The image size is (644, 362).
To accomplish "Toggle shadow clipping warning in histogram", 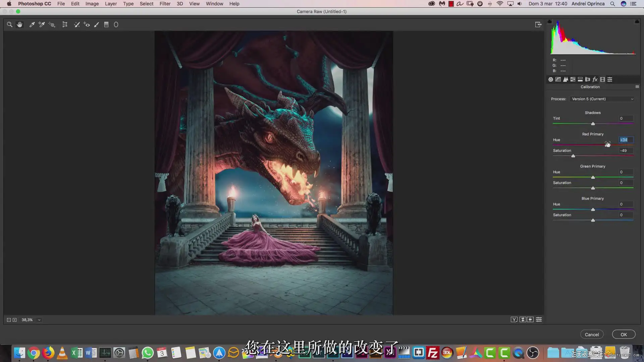I will (x=549, y=21).
